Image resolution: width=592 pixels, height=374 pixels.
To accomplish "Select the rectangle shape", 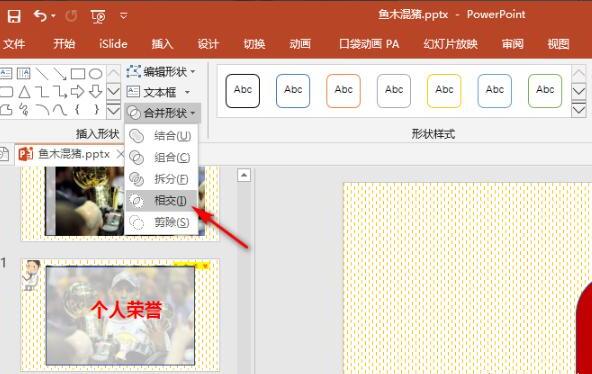I will (78, 74).
